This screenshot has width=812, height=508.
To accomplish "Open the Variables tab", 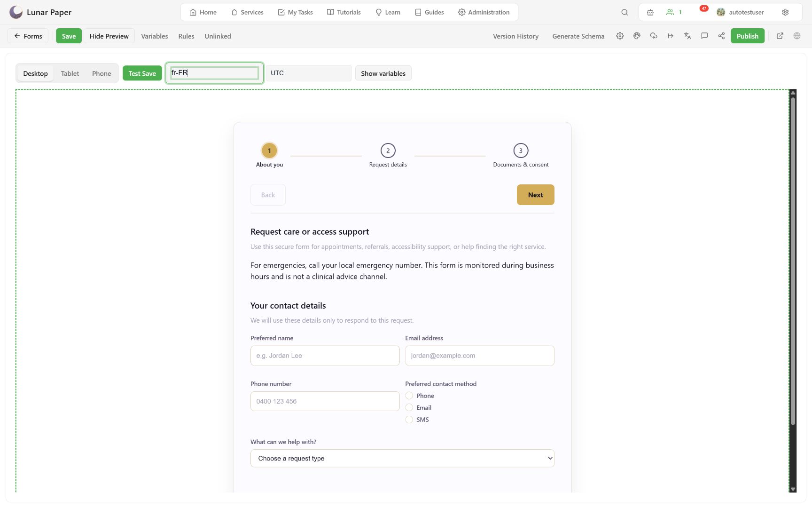I will [155, 36].
